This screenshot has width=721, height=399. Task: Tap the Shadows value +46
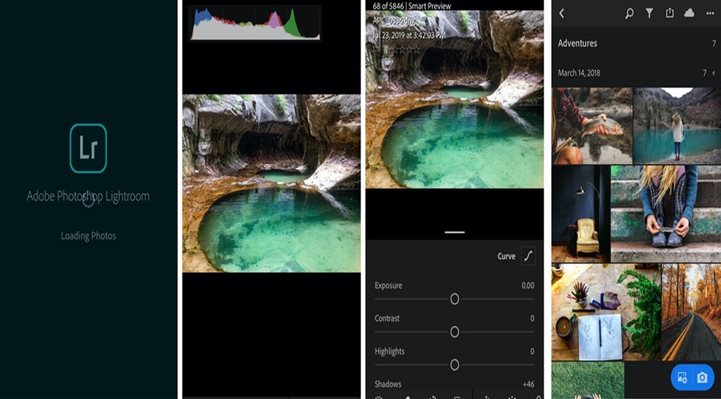pyautogui.click(x=528, y=384)
